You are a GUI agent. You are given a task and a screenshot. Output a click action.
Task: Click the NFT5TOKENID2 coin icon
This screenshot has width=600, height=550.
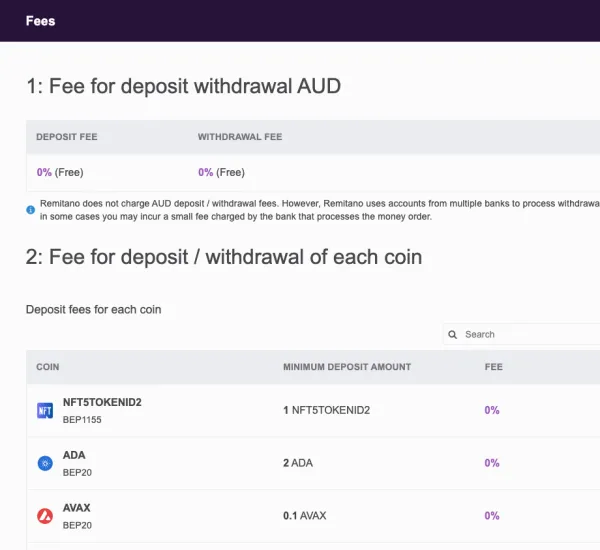(x=45, y=410)
